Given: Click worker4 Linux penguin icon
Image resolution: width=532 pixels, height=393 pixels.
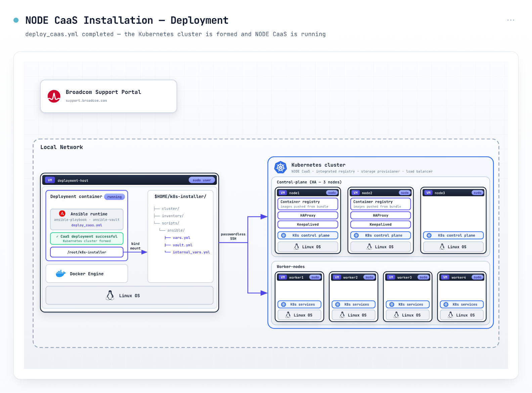Looking at the screenshot, I should pos(450,315).
